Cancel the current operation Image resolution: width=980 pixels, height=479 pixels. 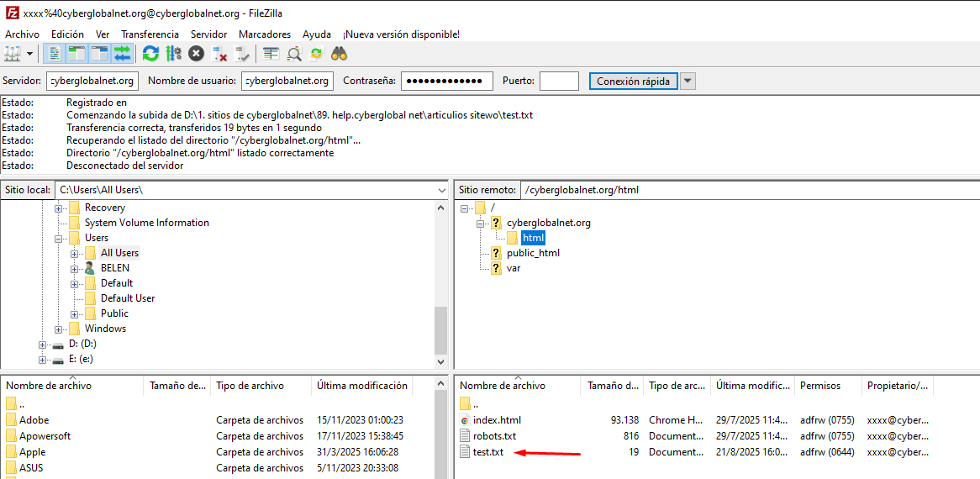tap(196, 55)
